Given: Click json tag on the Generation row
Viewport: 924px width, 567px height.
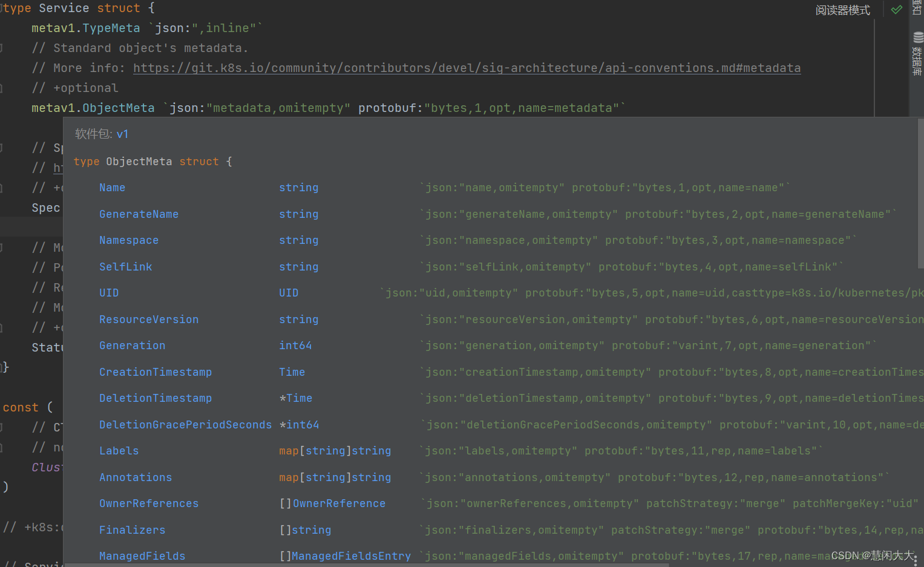Looking at the screenshot, I should click(x=648, y=346).
